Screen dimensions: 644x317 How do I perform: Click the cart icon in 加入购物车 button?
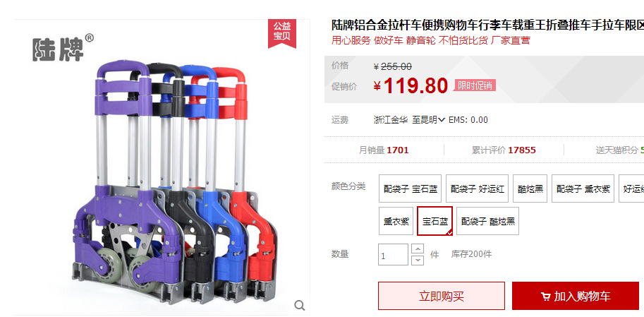coord(545,296)
